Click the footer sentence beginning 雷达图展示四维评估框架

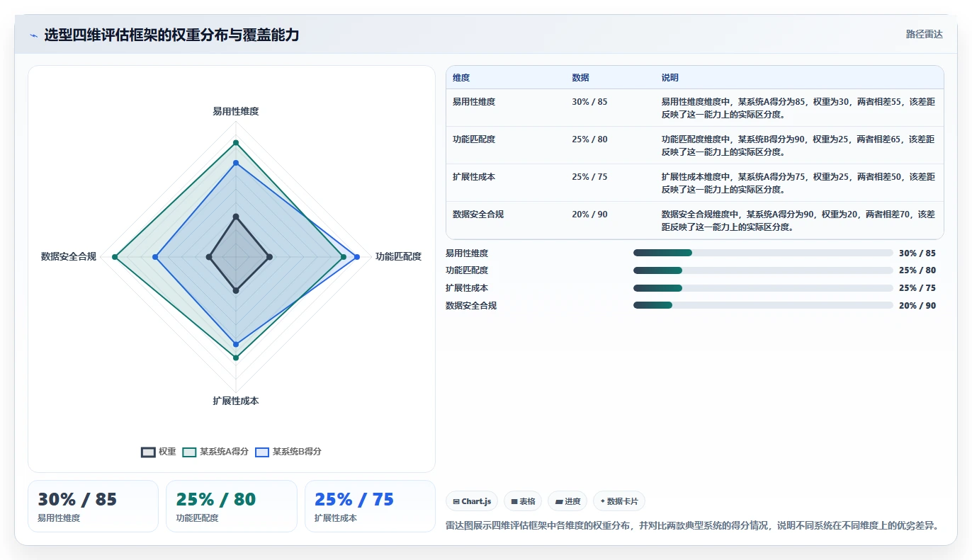(x=691, y=526)
